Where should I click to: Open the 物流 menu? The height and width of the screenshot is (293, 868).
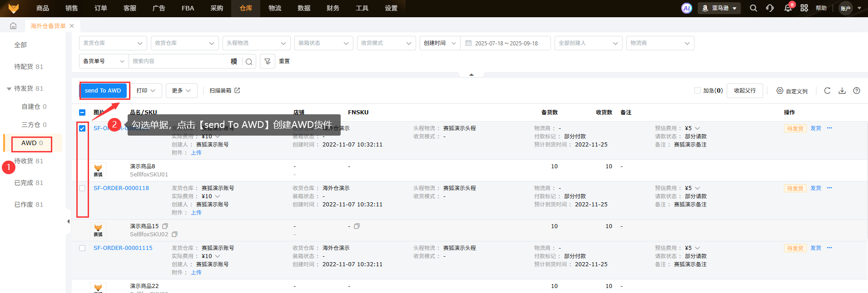click(274, 8)
